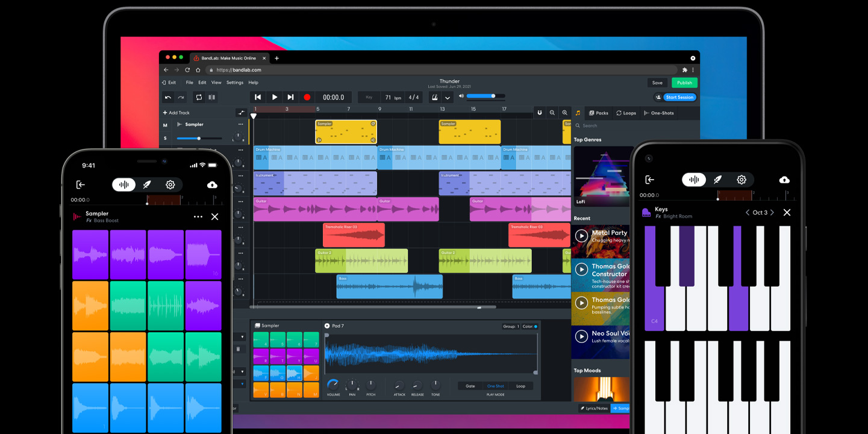
Task: Toggle the magnet snap-to-grid icon
Action: coord(540,113)
